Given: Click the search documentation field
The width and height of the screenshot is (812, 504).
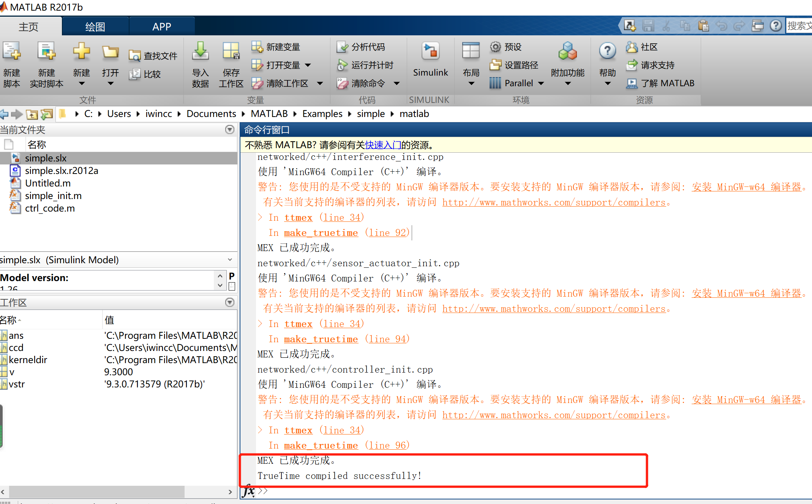Looking at the screenshot, I should pyautogui.click(x=799, y=26).
